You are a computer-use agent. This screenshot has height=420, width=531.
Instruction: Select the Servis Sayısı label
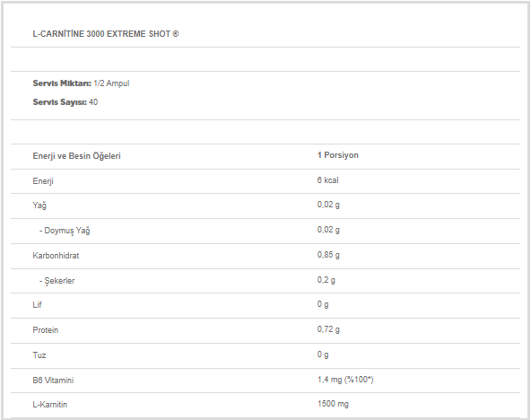point(59,102)
